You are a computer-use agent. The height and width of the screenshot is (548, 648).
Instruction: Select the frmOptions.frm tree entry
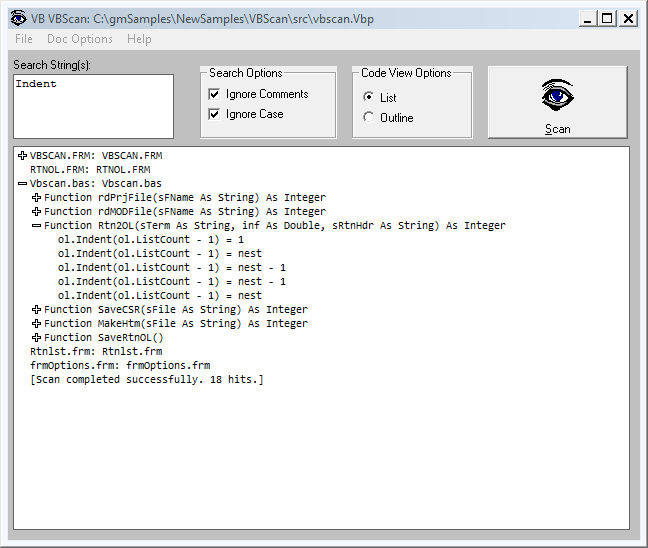[x=120, y=366]
